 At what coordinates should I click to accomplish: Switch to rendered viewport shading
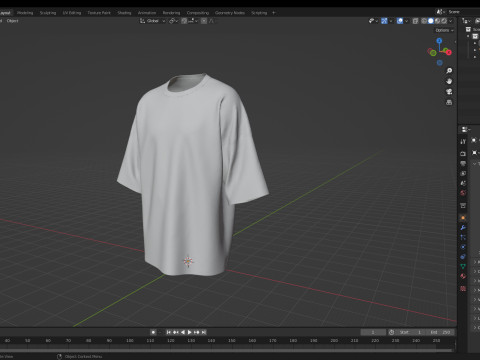[444, 21]
